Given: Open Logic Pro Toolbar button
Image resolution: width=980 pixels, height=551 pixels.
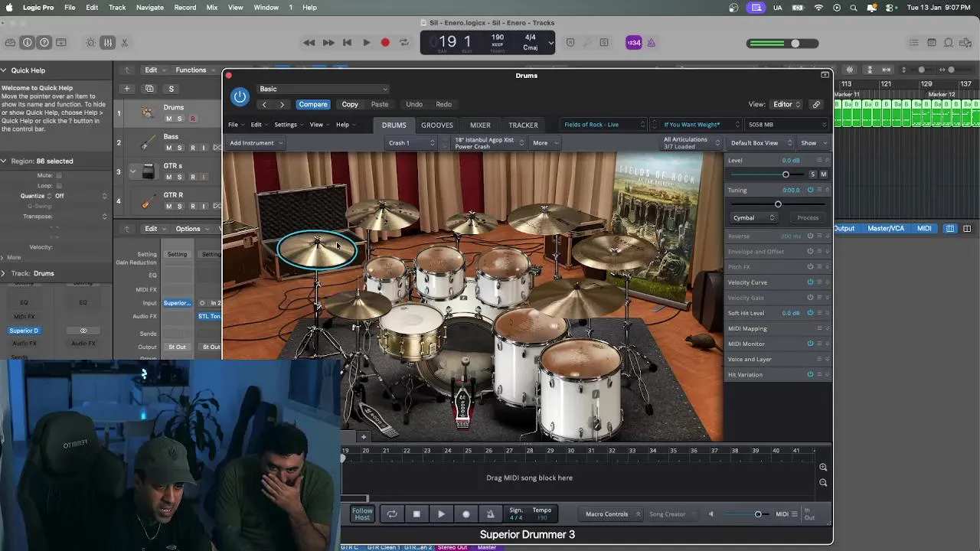Looking at the screenshot, I should (61, 43).
